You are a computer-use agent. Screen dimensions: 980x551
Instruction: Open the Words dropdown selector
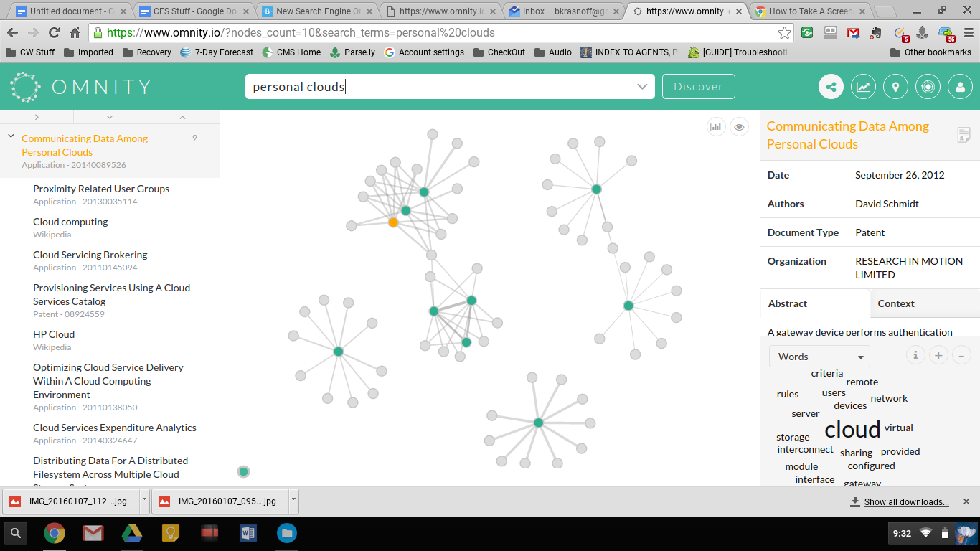[x=819, y=357]
